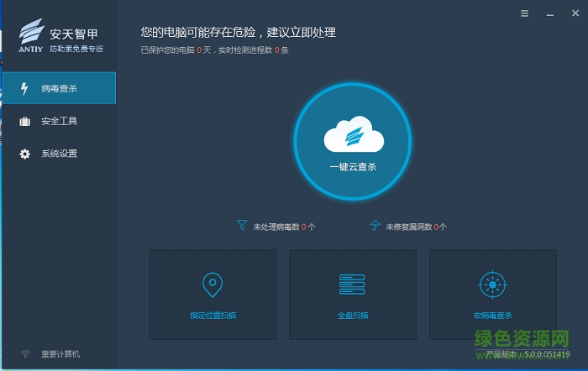This screenshot has height=371, width=588.
Task: Click the briefcase icon for 安全工具
Action: [24, 122]
